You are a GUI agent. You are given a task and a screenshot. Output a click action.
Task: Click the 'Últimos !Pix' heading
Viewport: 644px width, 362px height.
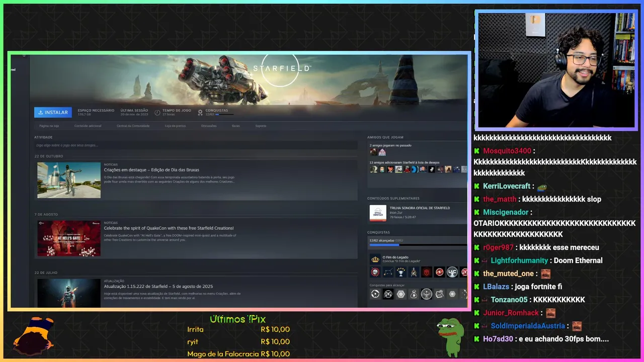tap(237, 319)
